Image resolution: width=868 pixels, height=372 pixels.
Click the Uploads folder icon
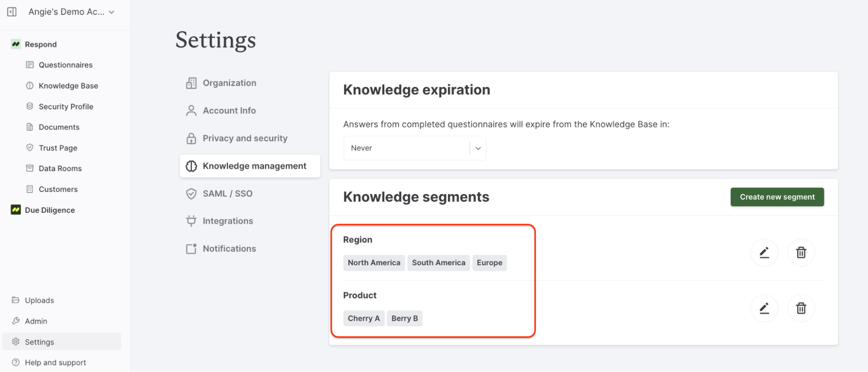tap(16, 300)
